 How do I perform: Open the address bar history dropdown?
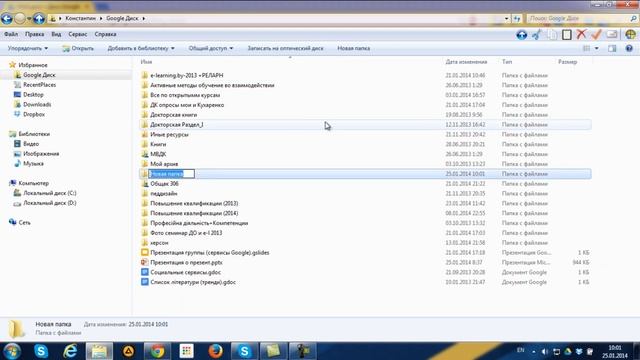coord(507,18)
